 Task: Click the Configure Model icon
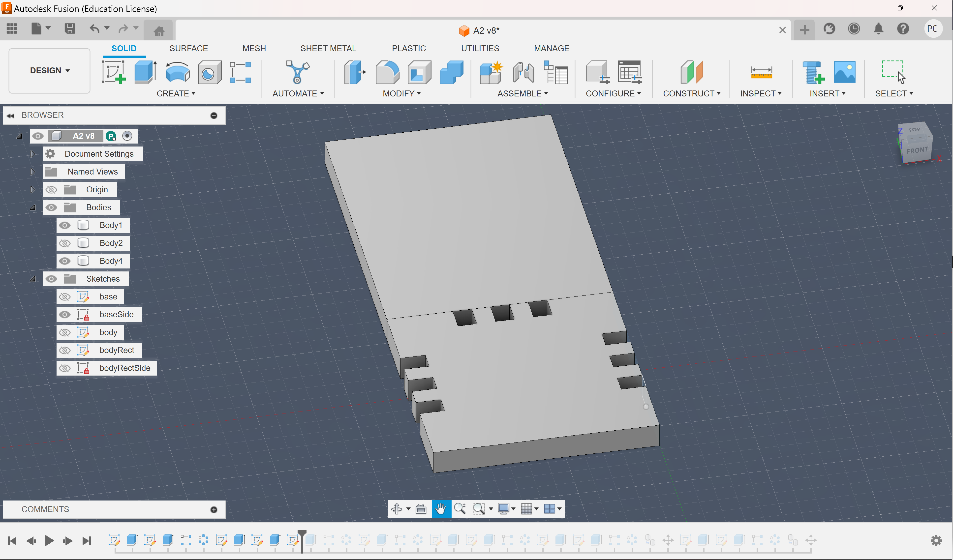click(598, 72)
